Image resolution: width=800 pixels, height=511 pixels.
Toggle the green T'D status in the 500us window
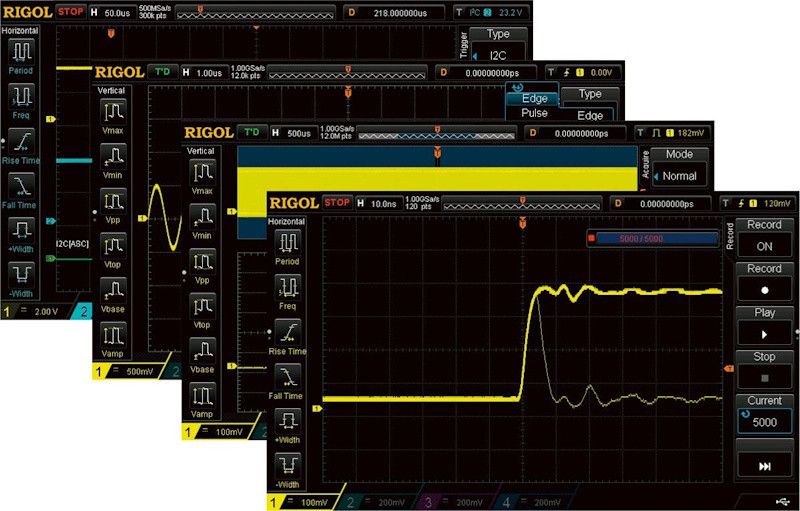click(252, 133)
